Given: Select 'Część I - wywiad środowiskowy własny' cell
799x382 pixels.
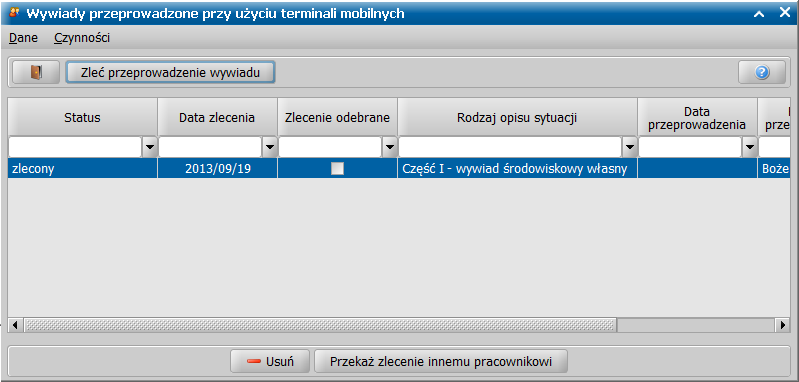Looking at the screenshot, I should click(x=518, y=169).
